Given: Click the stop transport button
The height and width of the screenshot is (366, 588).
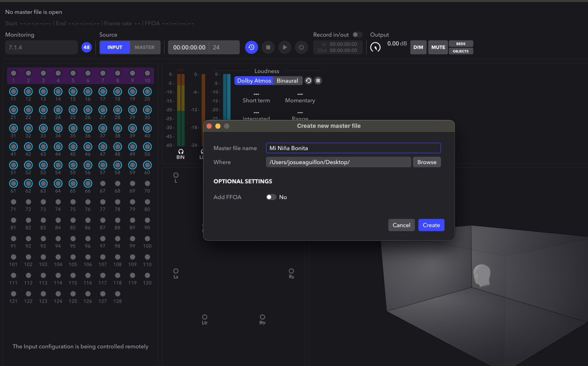Looking at the screenshot, I should point(268,47).
